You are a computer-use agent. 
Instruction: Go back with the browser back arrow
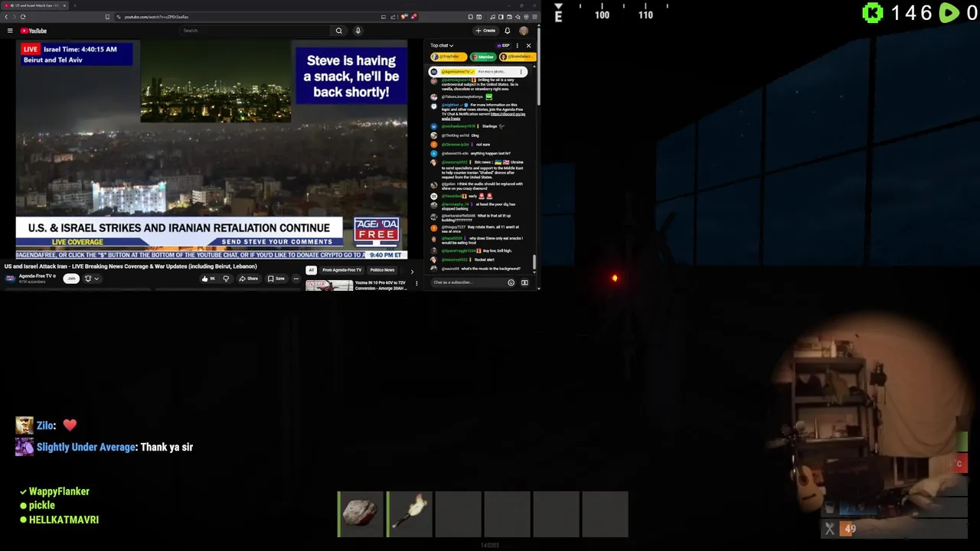[6, 17]
